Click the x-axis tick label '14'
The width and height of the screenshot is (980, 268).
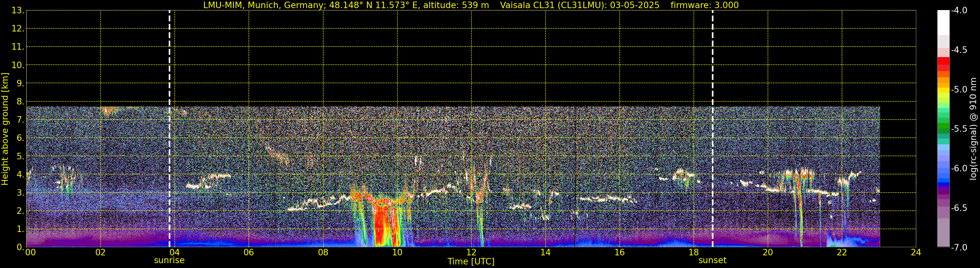(x=545, y=252)
